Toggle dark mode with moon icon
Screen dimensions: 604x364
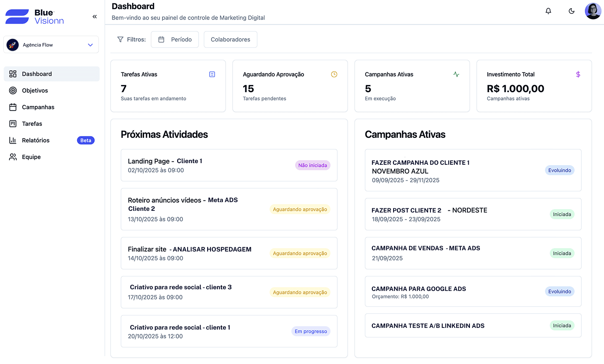572,11
